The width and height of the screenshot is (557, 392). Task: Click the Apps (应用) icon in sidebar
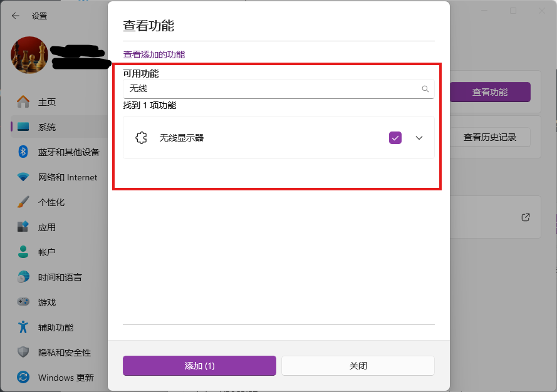23,227
